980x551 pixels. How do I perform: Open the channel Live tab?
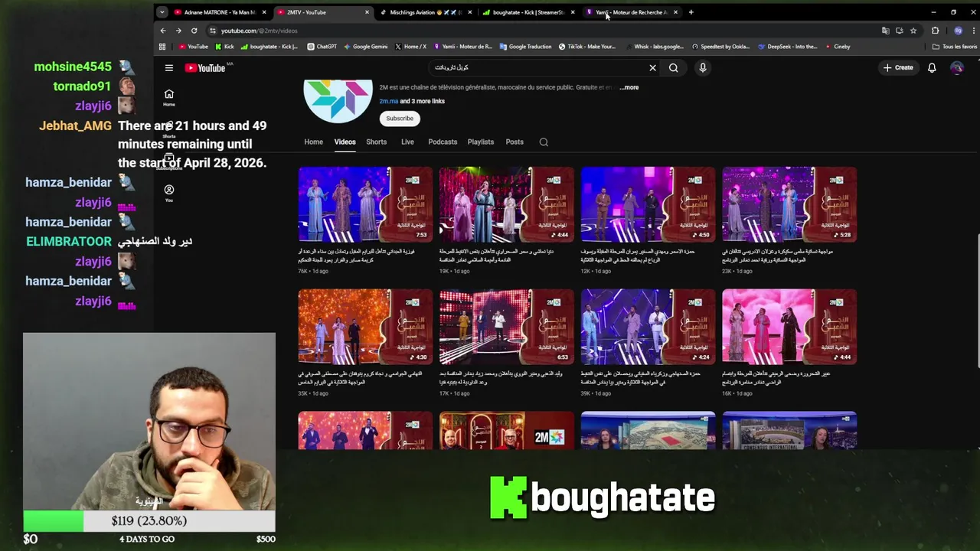(x=407, y=142)
